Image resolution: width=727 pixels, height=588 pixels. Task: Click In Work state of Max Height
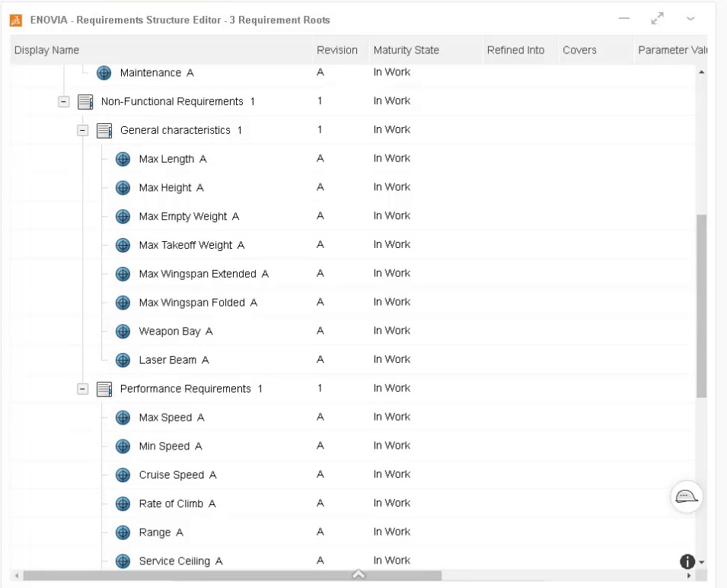(392, 187)
